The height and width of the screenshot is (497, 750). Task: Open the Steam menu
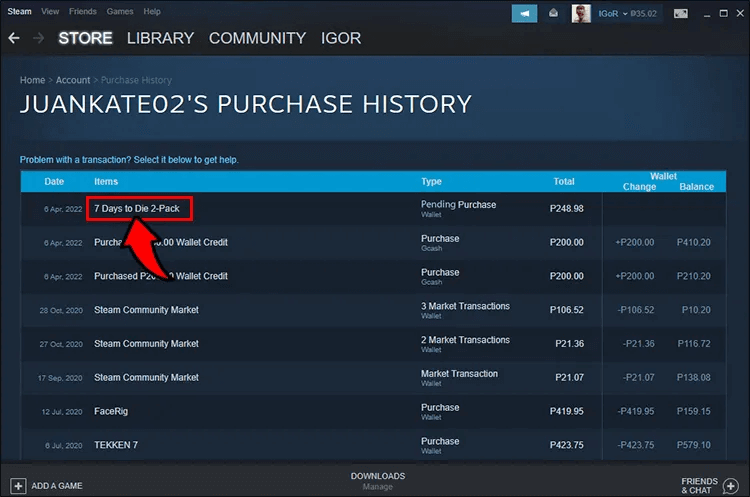20,11
